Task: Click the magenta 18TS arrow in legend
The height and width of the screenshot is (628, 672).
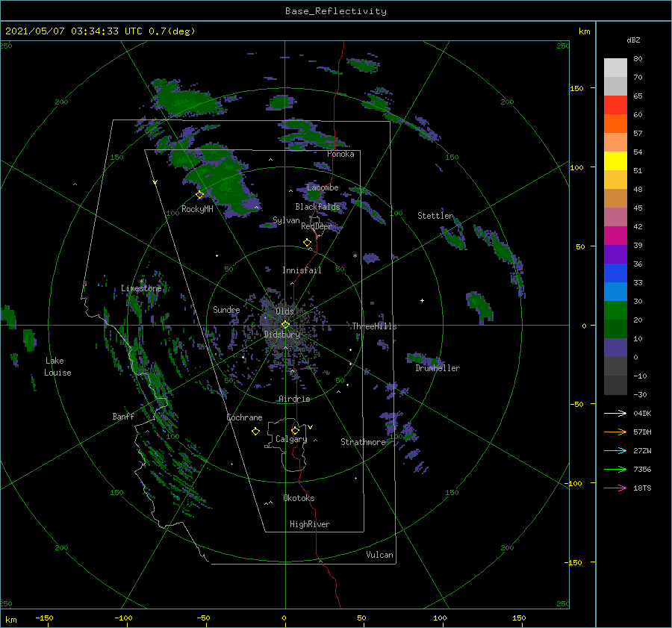Action: point(615,488)
